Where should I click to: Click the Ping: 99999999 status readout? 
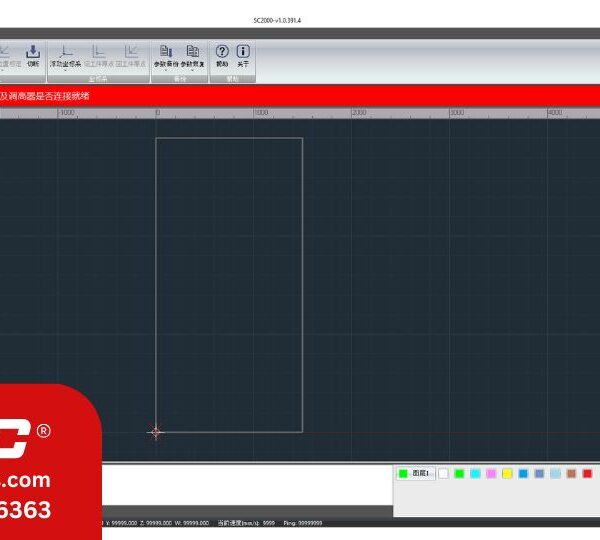tap(303, 523)
